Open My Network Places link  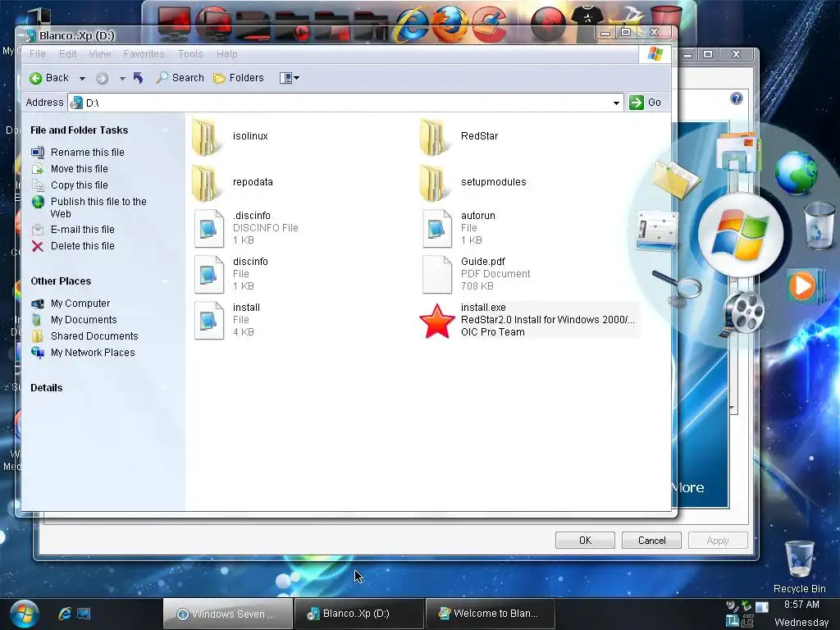coord(93,353)
